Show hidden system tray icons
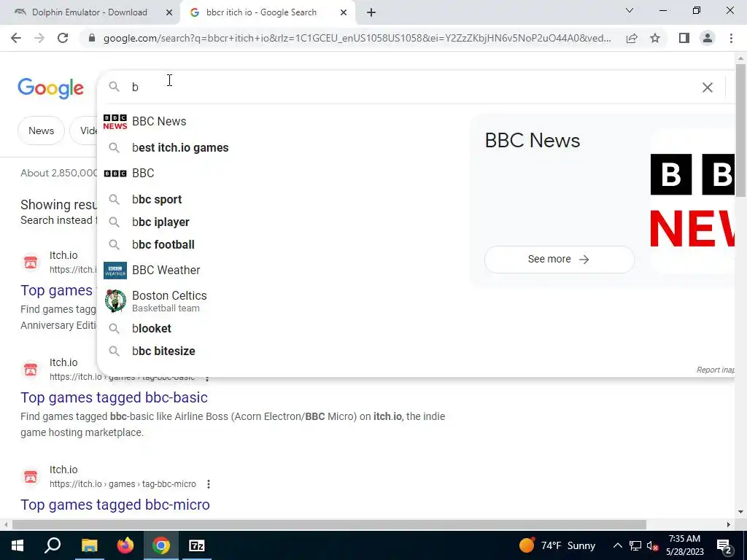Viewport: 747px width, 560px height. (617, 545)
